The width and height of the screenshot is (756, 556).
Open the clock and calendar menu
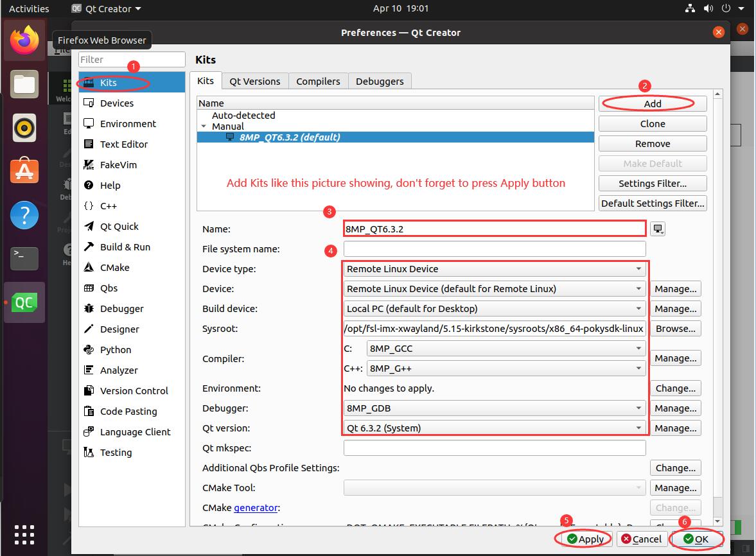click(x=401, y=8)
